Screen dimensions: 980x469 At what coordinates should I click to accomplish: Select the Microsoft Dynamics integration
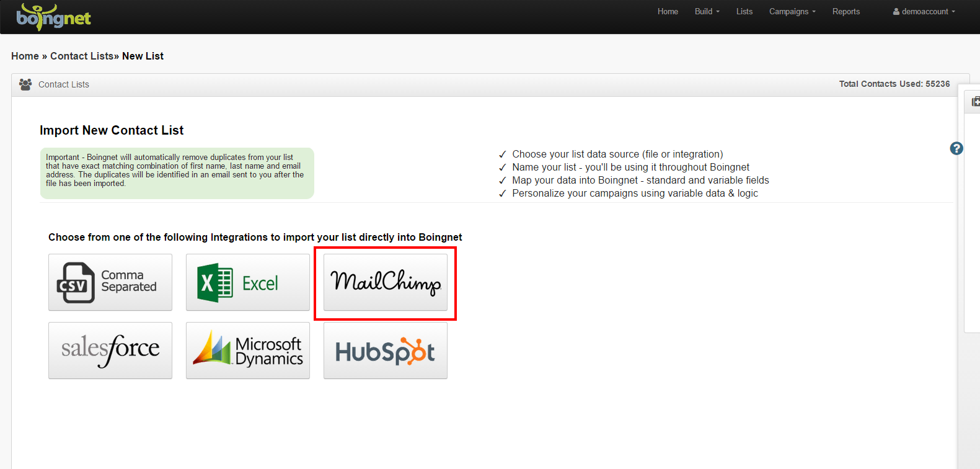(248, 351)
